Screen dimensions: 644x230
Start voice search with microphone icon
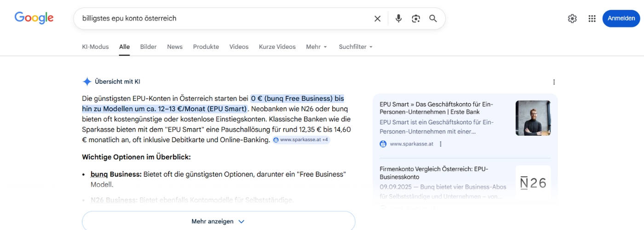398,18
